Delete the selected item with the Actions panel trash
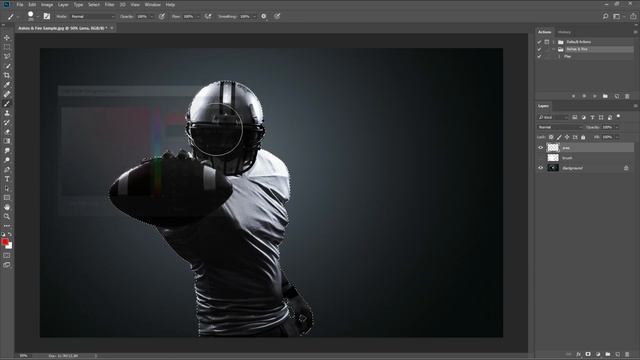This screenshot has width=640, height=360. 627,96
